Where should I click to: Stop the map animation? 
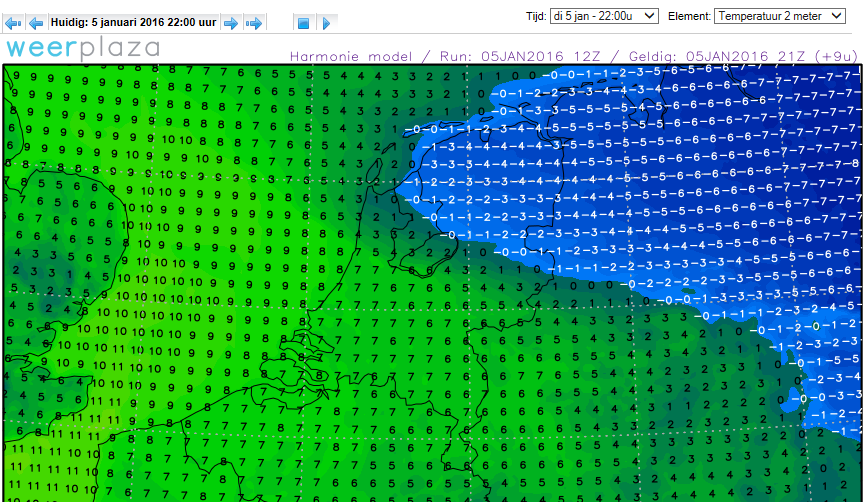tap(303, 22)
